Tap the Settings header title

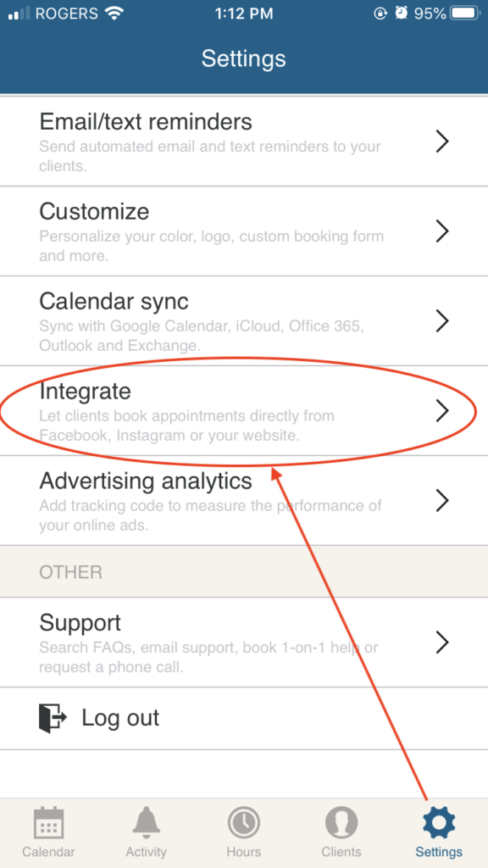(243, 58)
